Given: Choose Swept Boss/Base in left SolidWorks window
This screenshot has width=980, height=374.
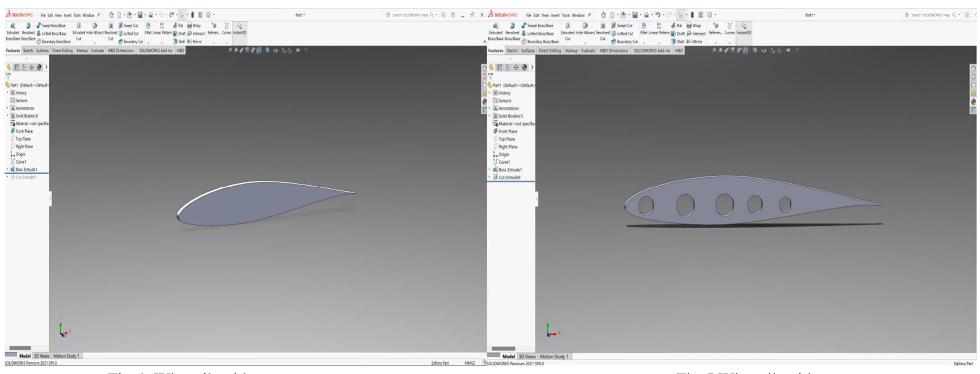Looking at the screenshot, I should coord(51,26).
